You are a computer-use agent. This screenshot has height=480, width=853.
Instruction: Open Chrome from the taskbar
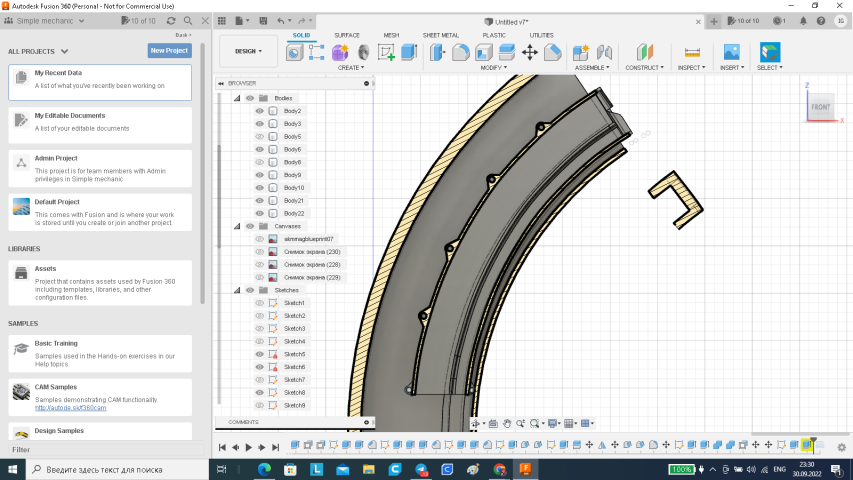point(499,469)
